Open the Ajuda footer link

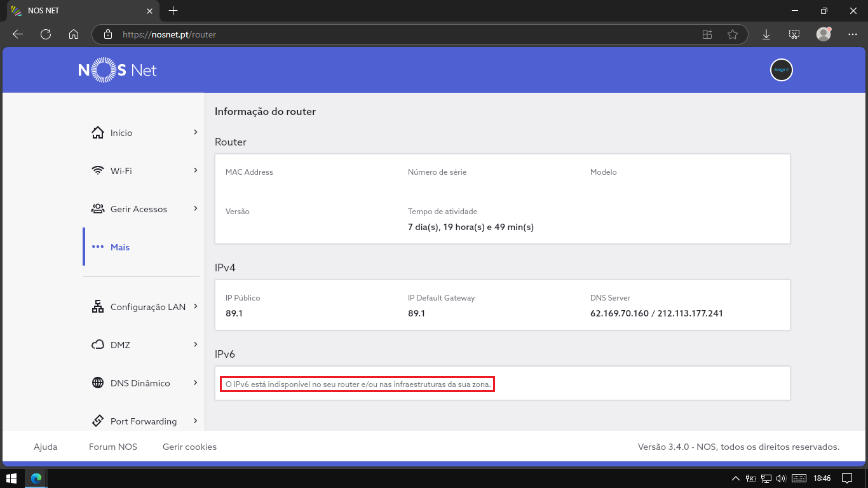pyautogui.click(x=46, y=447)
